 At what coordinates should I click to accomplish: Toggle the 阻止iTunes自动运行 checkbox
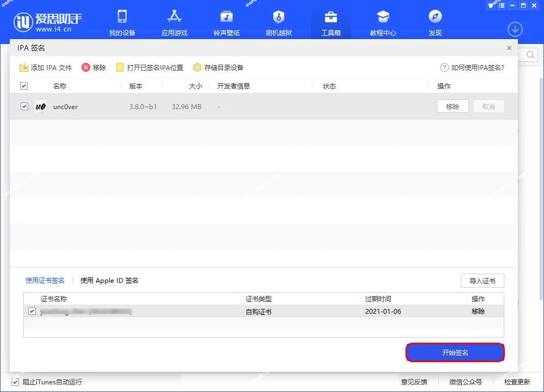tap(16, 382)
